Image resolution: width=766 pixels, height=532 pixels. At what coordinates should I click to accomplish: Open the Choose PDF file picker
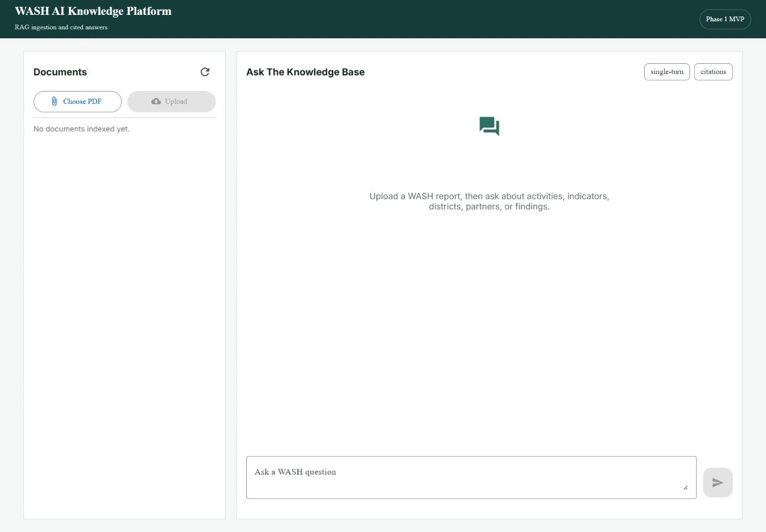pyautogui.click(x=78, y=102)
